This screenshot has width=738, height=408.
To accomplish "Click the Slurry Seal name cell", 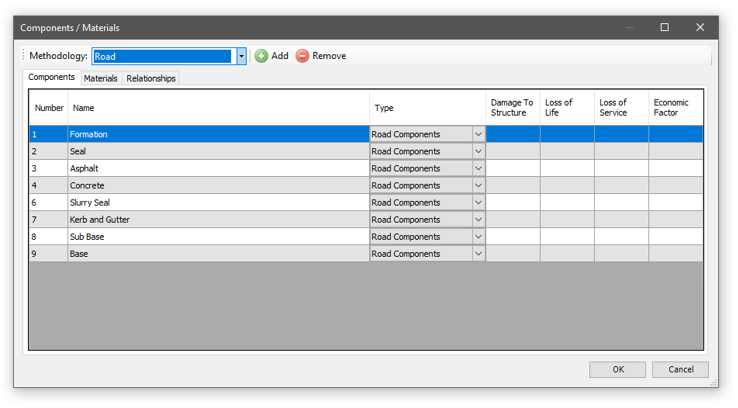I will pos(218,203).
